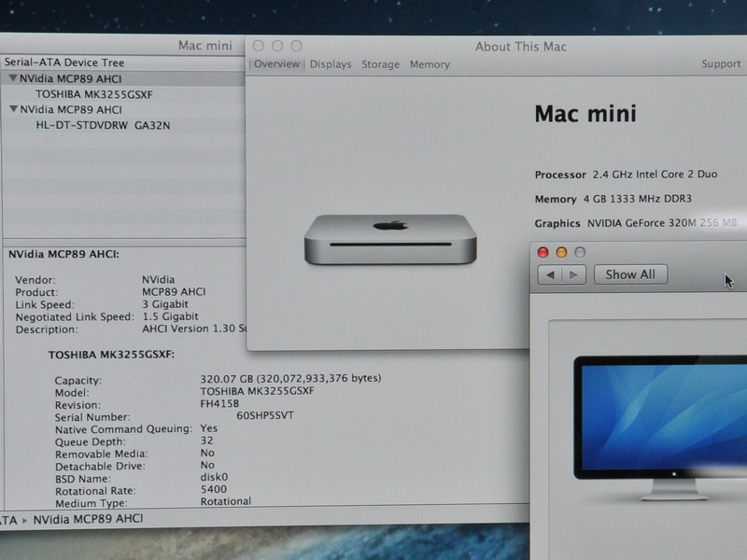Select the second NVidia MCP89 AHCI row

point(123,109)
